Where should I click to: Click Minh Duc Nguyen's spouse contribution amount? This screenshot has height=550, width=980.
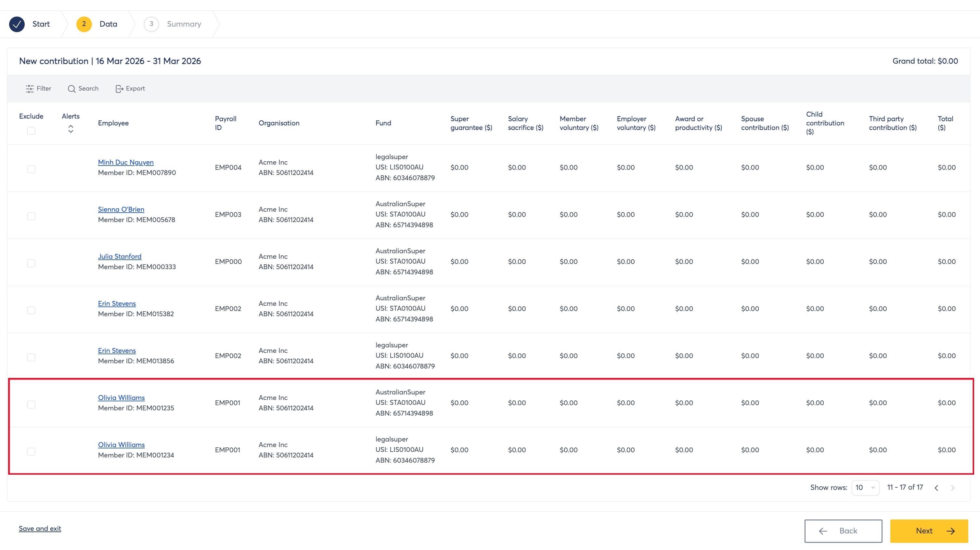coord(750,168)
